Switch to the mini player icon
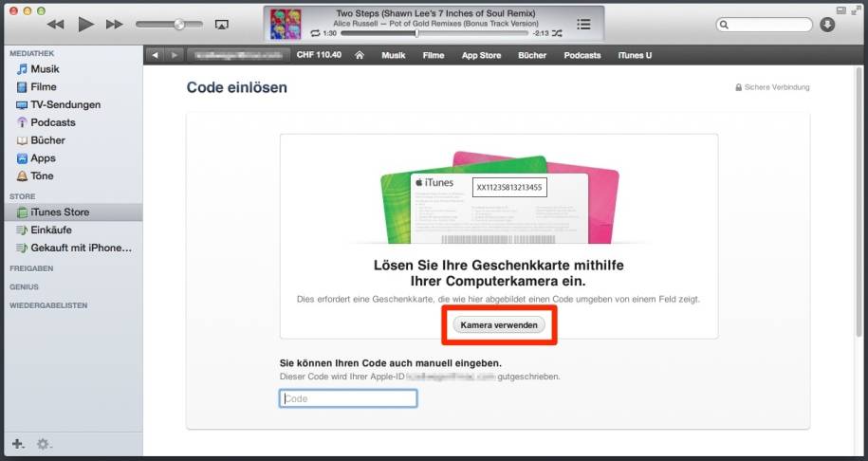 tap(841, 10)
